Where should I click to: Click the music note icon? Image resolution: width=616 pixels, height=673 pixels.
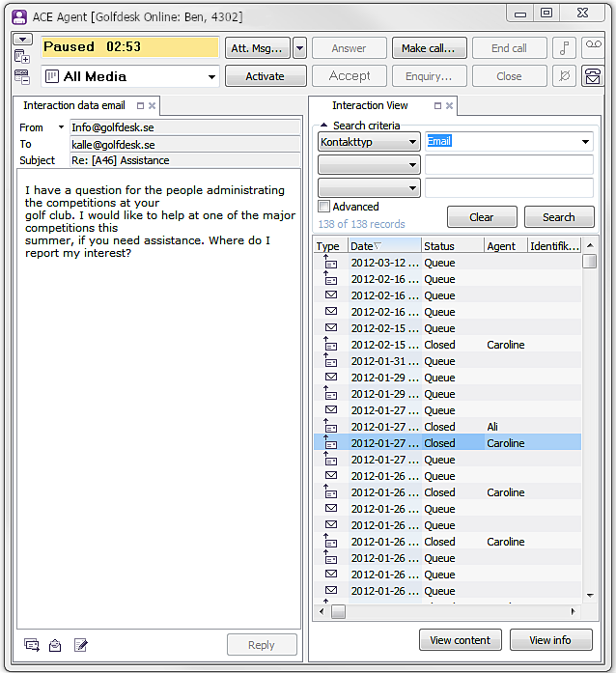(564, 48)
